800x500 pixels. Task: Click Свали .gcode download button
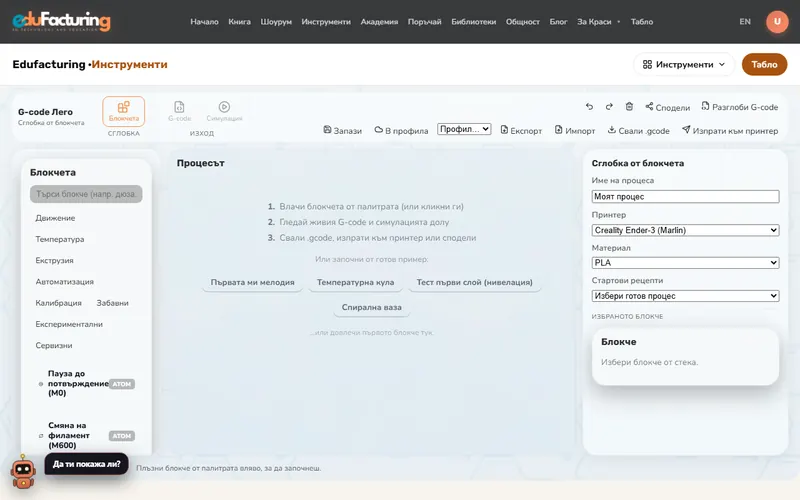coord(638,130)
